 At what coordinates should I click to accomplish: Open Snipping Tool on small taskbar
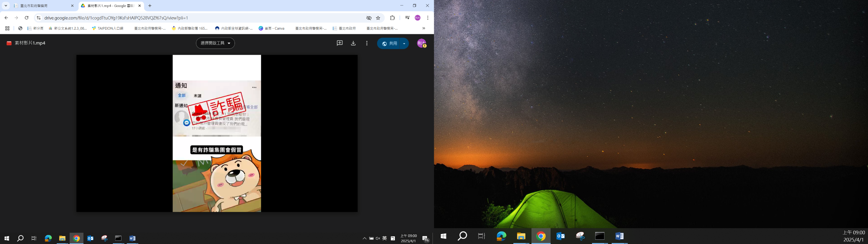(x=105, y=238)
